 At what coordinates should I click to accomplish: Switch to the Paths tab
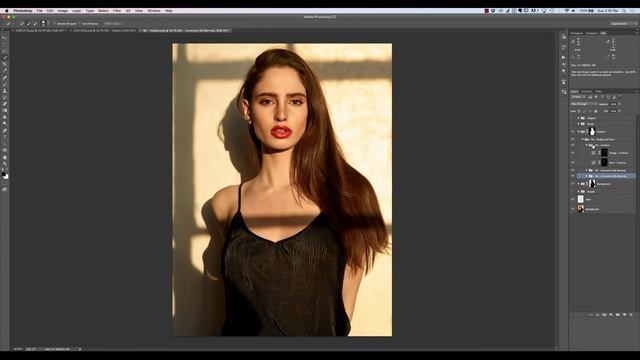click(598, 91)
